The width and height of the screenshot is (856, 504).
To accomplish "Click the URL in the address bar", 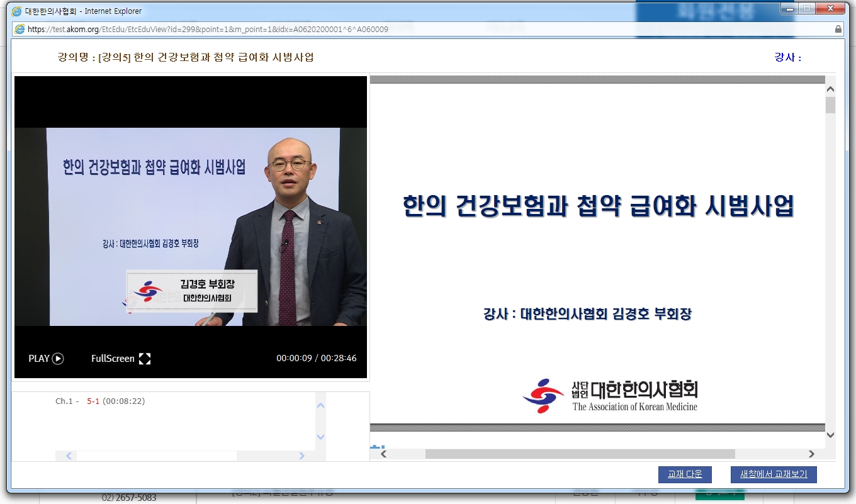I will click(208, 29).
